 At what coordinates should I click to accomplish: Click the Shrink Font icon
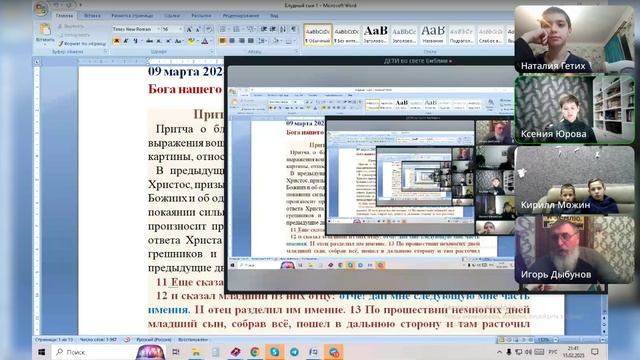198,29
